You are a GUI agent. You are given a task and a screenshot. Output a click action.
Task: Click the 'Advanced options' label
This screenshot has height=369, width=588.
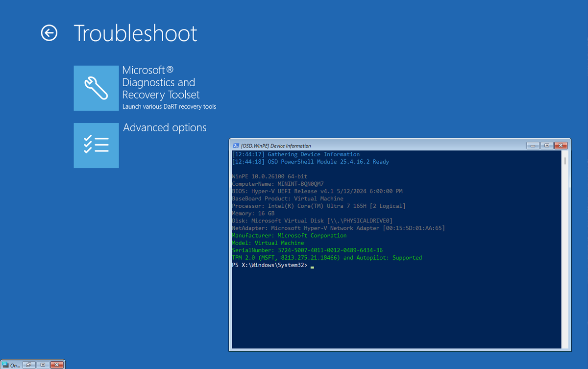click(x=165, y=127)
